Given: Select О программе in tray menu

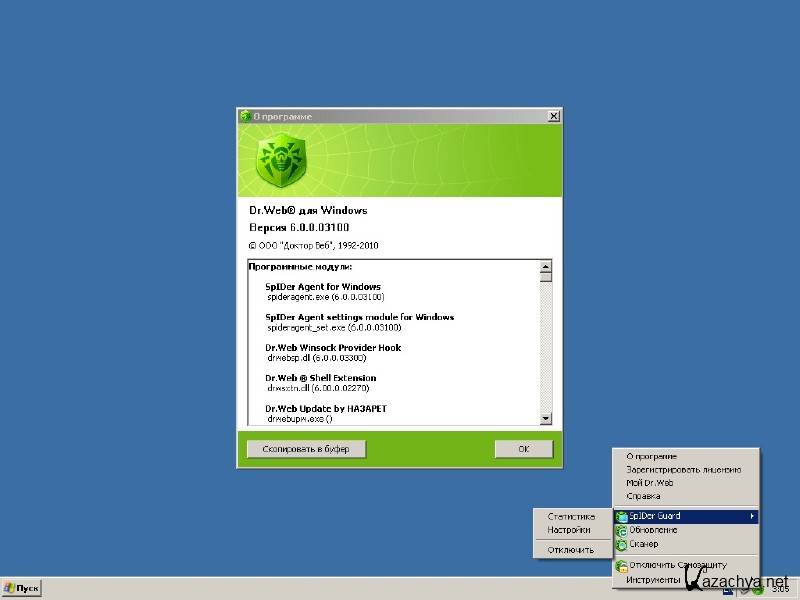Looking at the screenshot, I should [651, 456].
